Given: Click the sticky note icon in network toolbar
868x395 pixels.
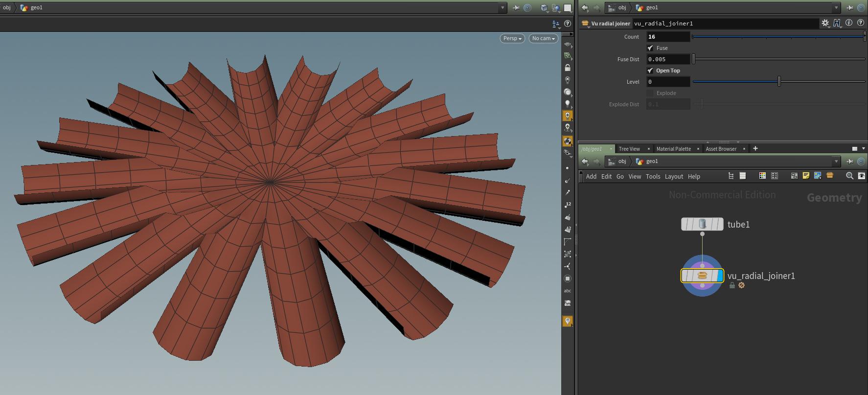Looking at the screenshot, I should pos(806,176).
